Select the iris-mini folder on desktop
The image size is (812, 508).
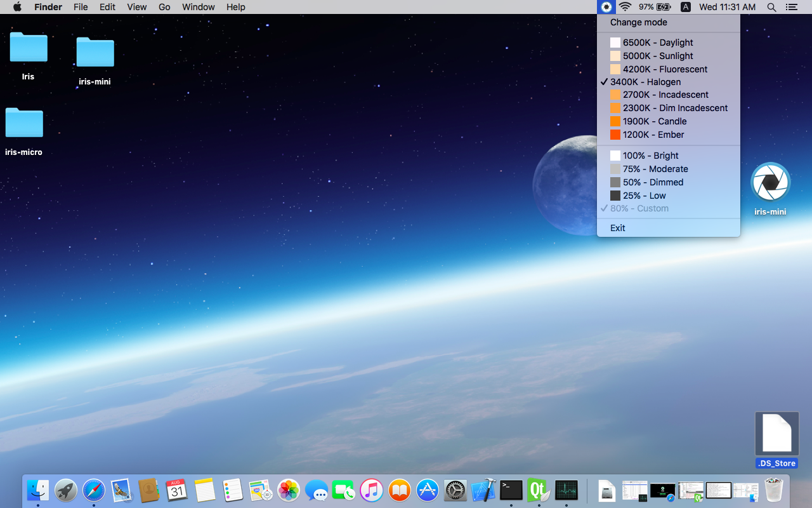95,52
